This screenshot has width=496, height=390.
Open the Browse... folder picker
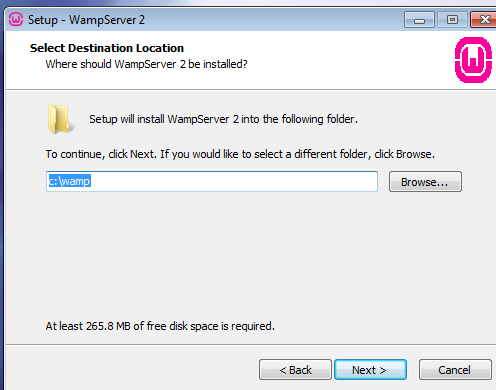click(425, 182)
